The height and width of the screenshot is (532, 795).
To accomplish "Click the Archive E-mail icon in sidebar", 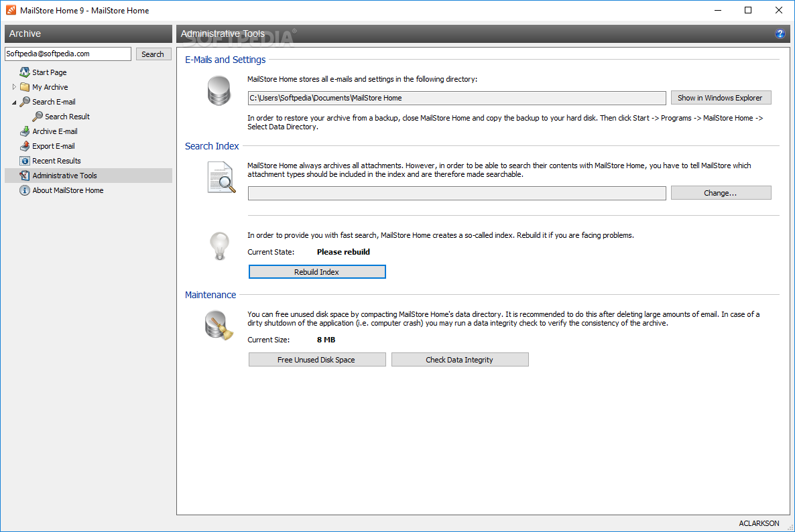I will coord(25,131).
